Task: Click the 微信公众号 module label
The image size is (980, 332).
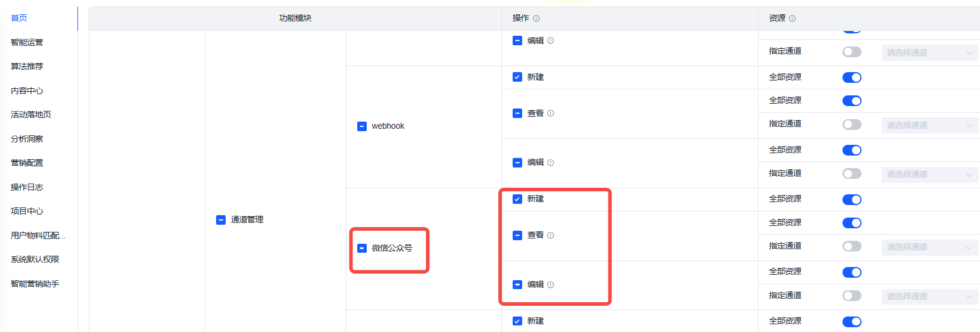Action: [392, 248]
